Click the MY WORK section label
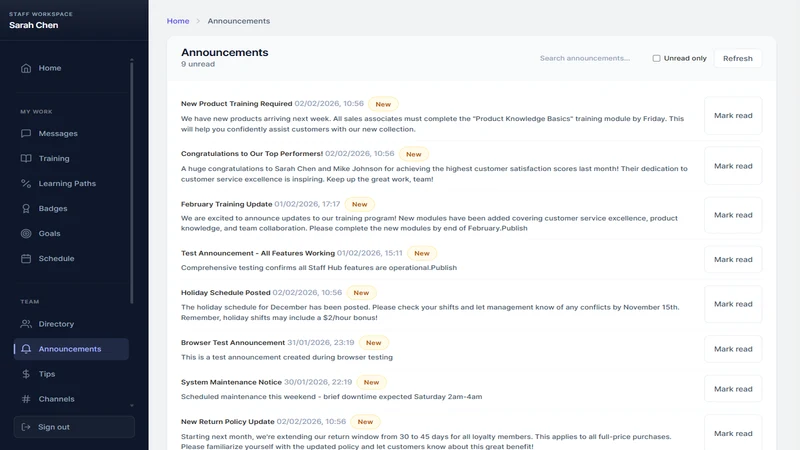 tap(36, 112)
